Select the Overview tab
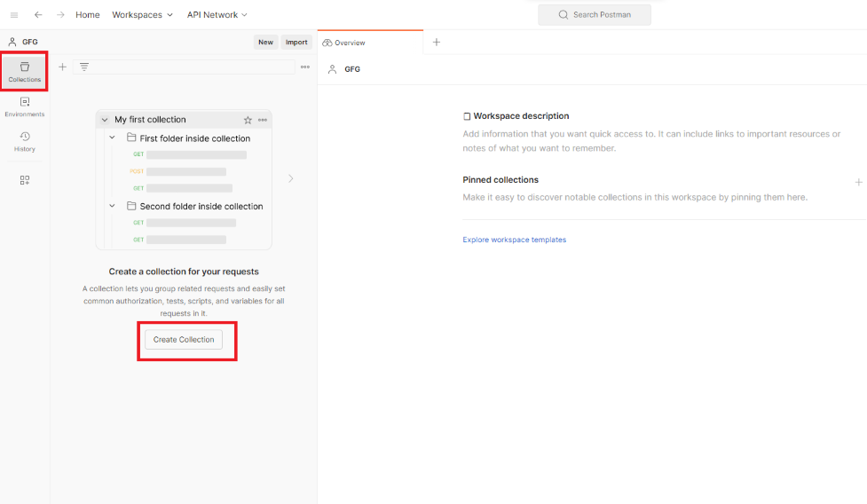 pos(370,43)
